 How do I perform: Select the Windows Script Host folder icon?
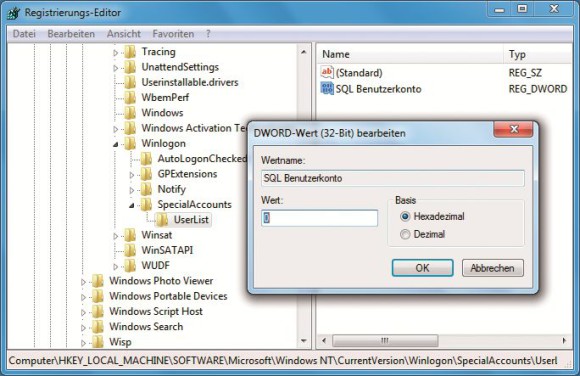97,312
